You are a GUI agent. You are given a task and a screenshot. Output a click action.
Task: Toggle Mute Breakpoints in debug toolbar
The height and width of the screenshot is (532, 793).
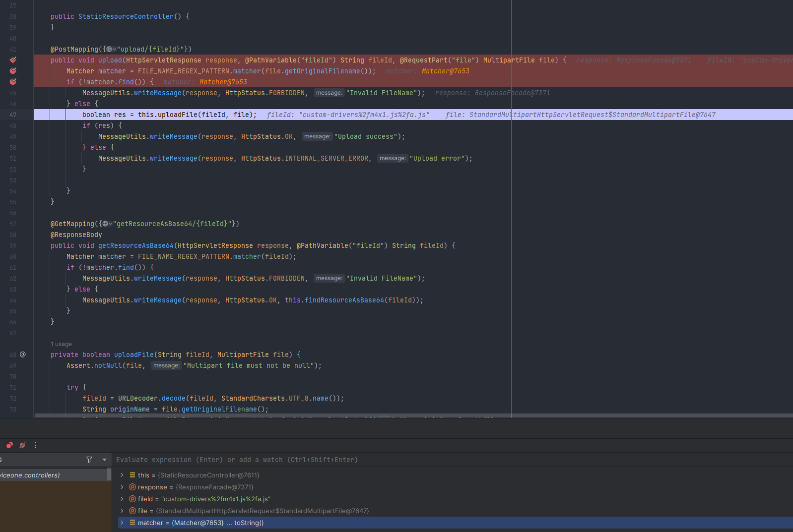tap(22, 445)
